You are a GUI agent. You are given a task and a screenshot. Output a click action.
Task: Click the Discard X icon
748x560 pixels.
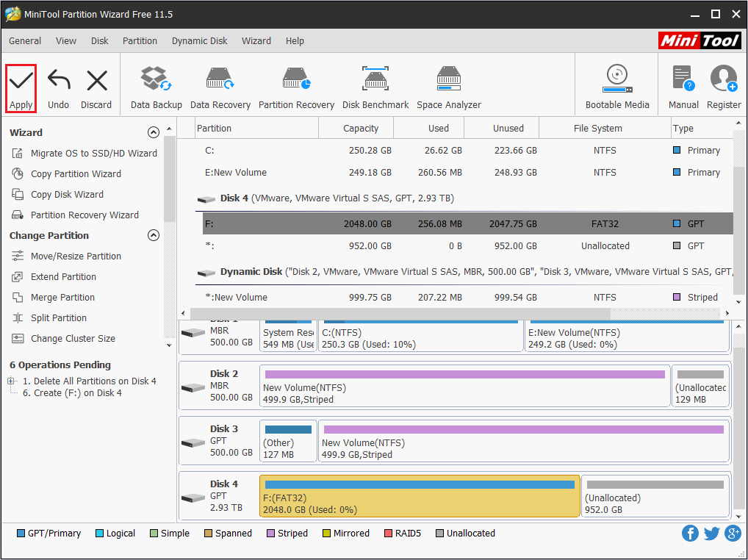(x=97, y=80)
